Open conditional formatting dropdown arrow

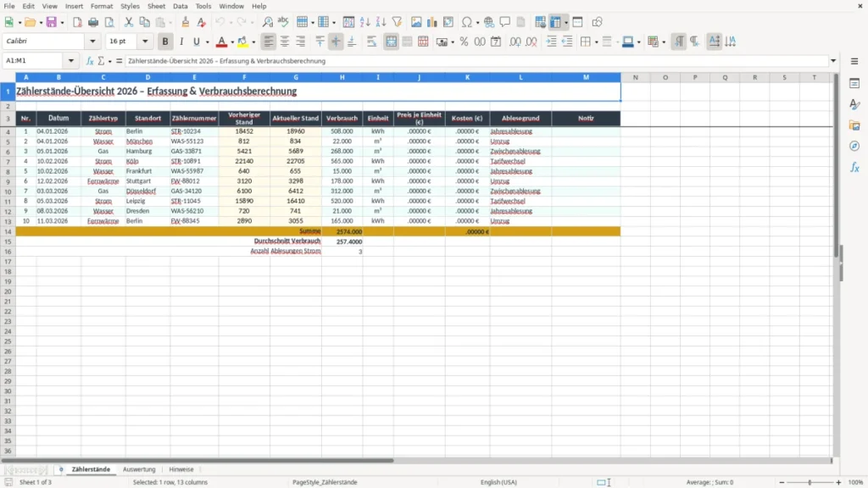click(x=664, y=42)
